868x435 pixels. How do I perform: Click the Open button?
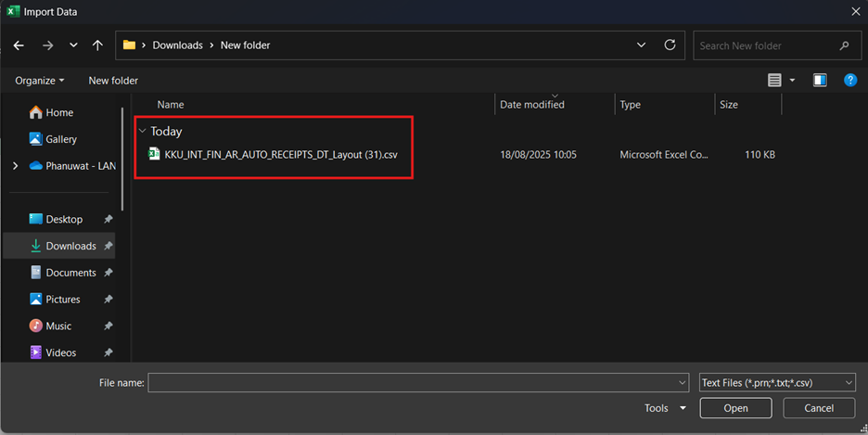click(x=735, y=408)
